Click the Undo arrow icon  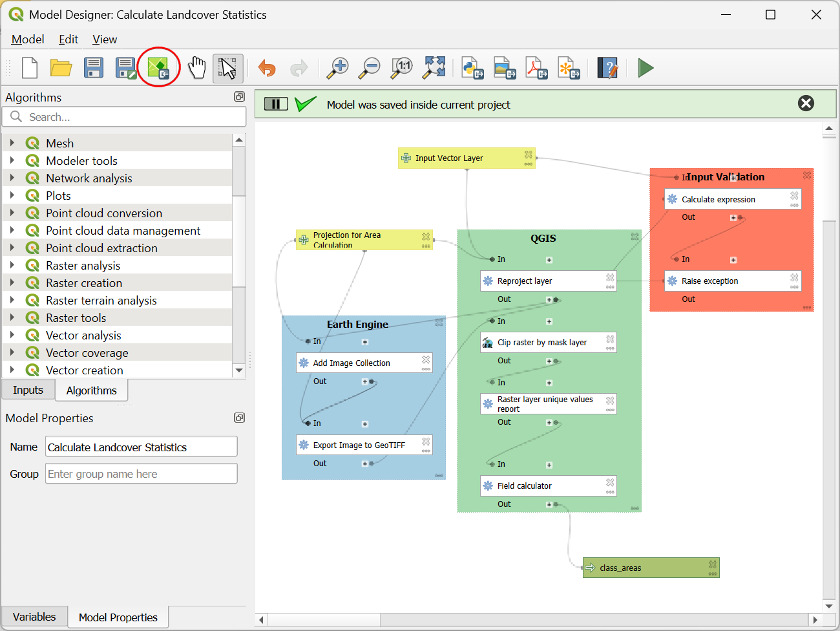(x=267, y=68)
